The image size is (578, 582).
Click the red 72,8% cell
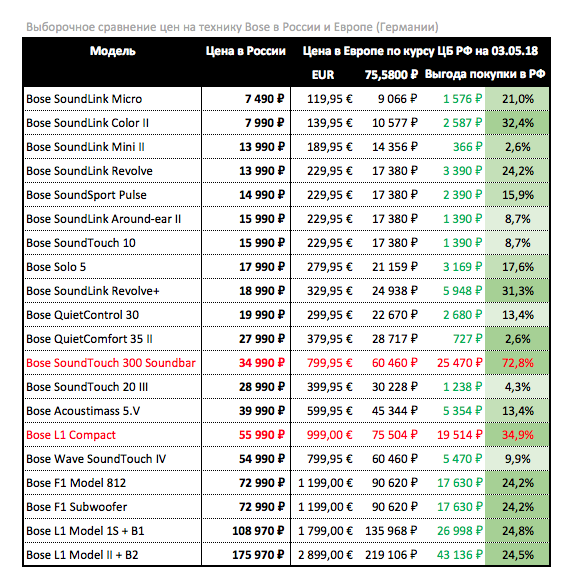[518, 363]
